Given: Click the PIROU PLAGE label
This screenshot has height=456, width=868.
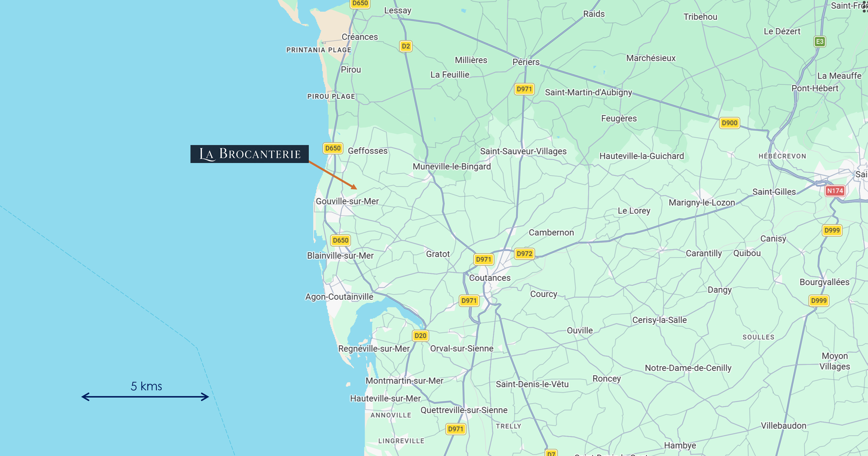Looking at the screenshot, I should tap(331, 96).
